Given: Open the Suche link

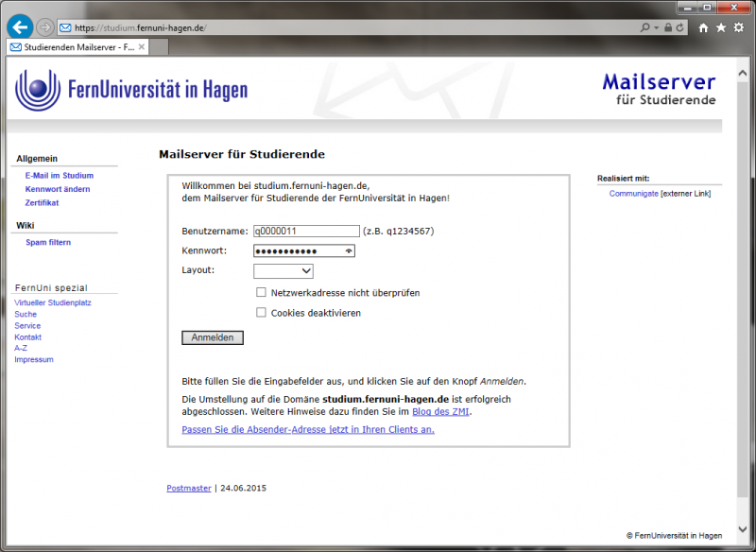Looking at the screenshot, I should [26, 315].
